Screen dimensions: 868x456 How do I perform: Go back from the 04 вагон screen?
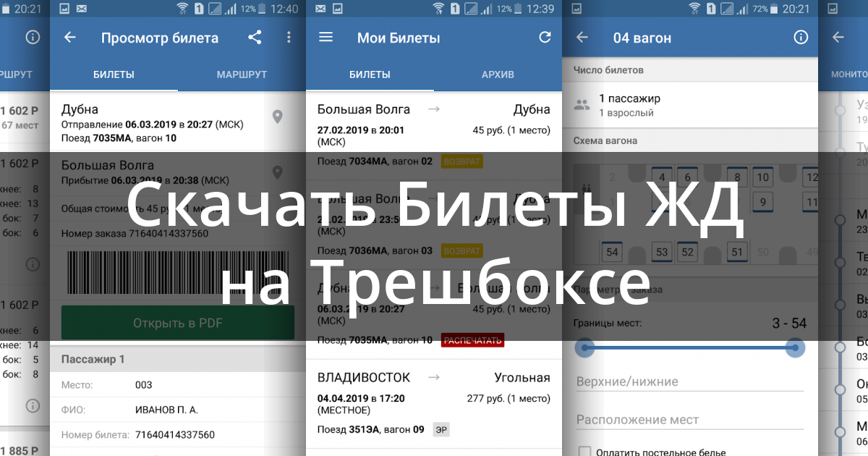pos(582,38)
